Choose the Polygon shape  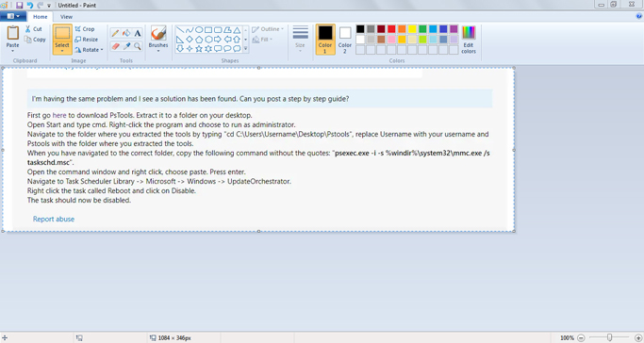[x=227, y=30]
